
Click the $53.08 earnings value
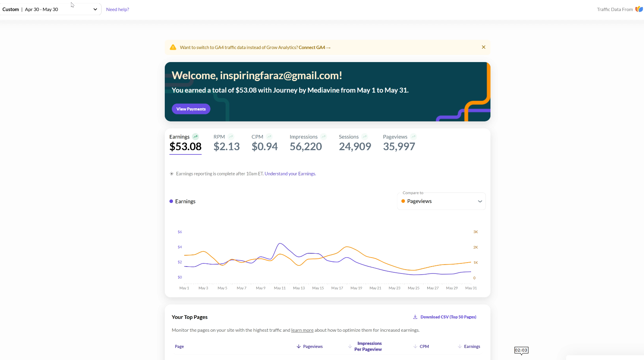click(185, 147)
